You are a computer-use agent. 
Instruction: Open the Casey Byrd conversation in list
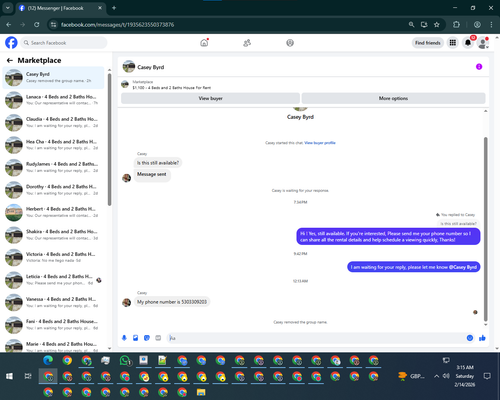(53, 77)
